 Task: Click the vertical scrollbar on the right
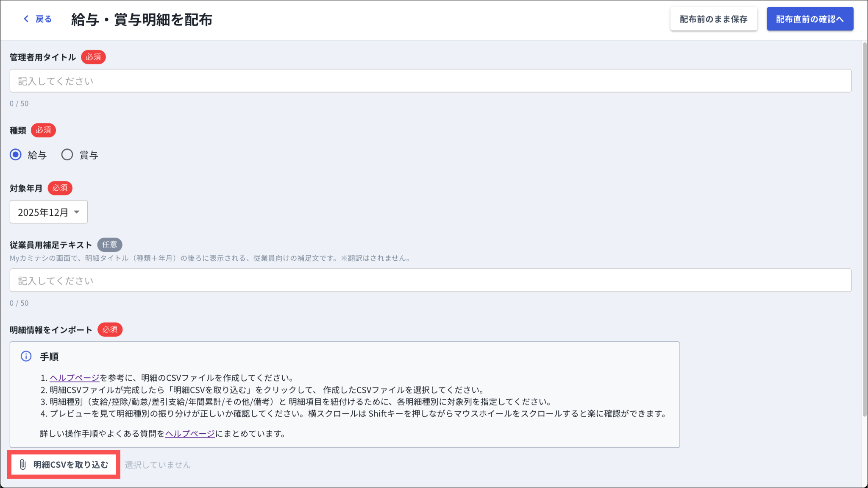pyautogui.click(x=865, y=229)
